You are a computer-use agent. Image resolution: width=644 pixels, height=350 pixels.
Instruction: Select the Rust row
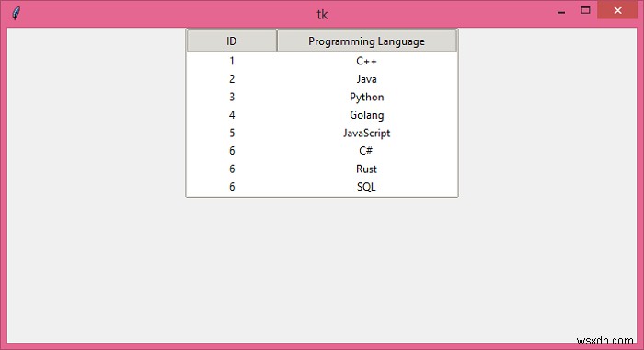[x=322, y=169]
